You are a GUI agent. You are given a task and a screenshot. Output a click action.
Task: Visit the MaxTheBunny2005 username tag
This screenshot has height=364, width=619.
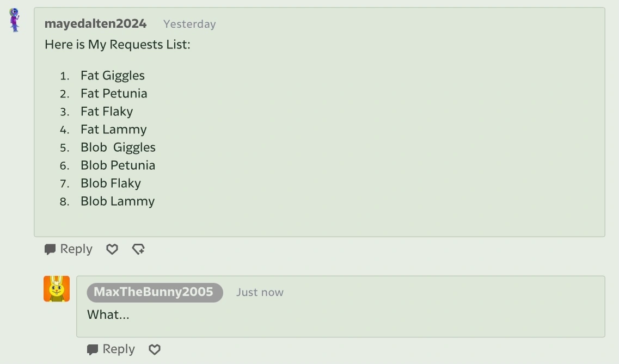(x=155, y=292)
